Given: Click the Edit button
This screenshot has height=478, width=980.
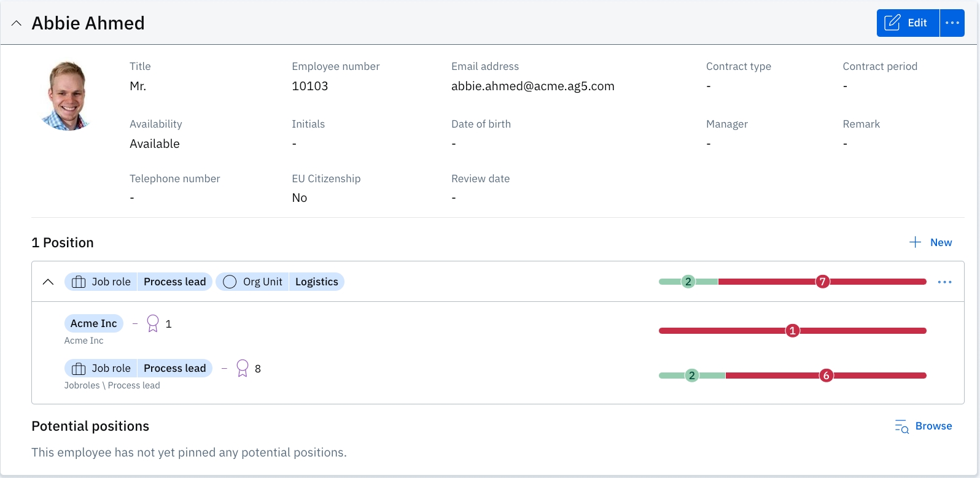Looking at the screenshot, I should [x=908, y=23].
